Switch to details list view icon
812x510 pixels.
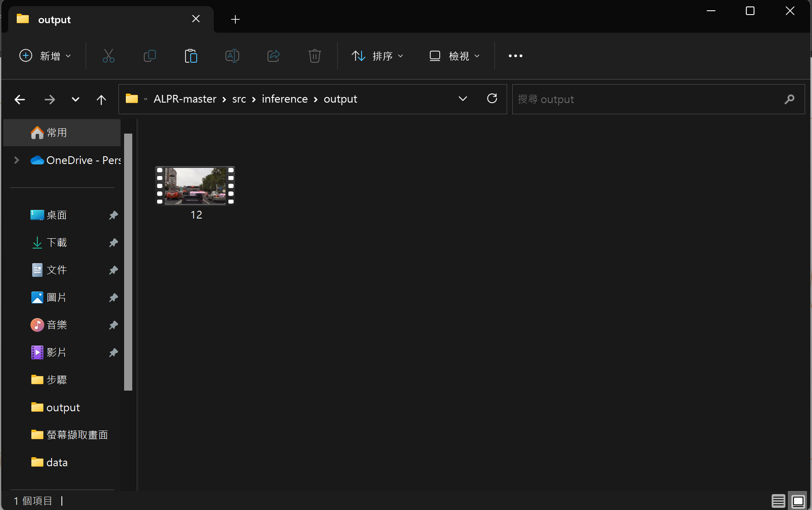point(778,501)
